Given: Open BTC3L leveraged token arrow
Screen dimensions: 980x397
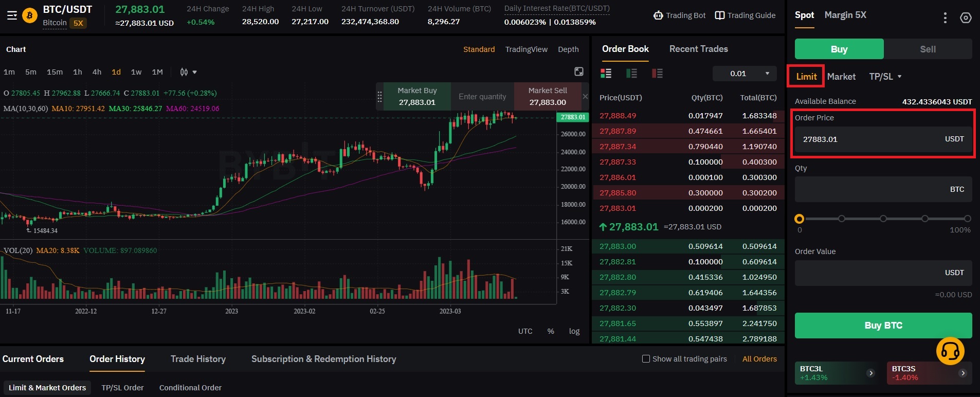Looking at the screenshot, I should (870, 373).
